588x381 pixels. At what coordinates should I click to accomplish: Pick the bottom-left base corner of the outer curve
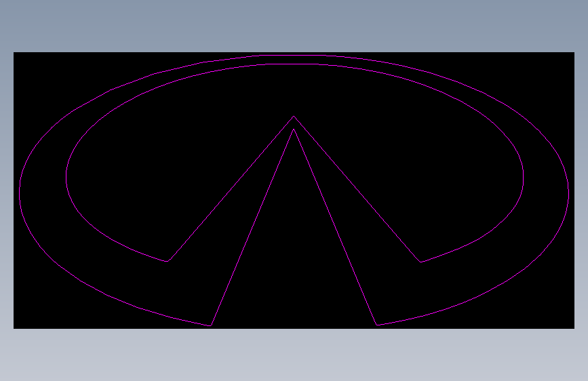(x=211, y=325)
